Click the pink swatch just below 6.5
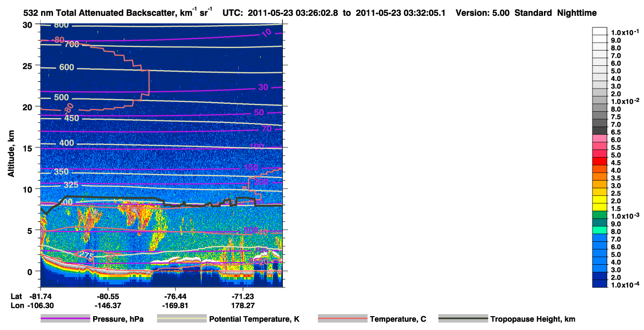This screenshot has width=644, height=330. coord(600,138)
